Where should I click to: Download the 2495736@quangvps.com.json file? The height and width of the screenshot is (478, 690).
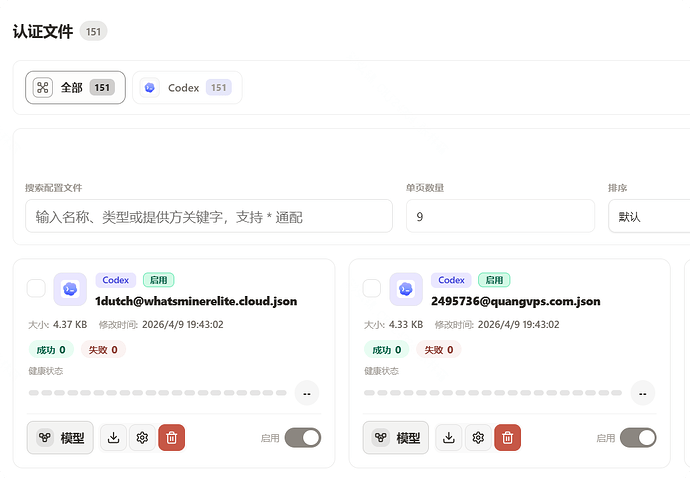tap(449, 438)
